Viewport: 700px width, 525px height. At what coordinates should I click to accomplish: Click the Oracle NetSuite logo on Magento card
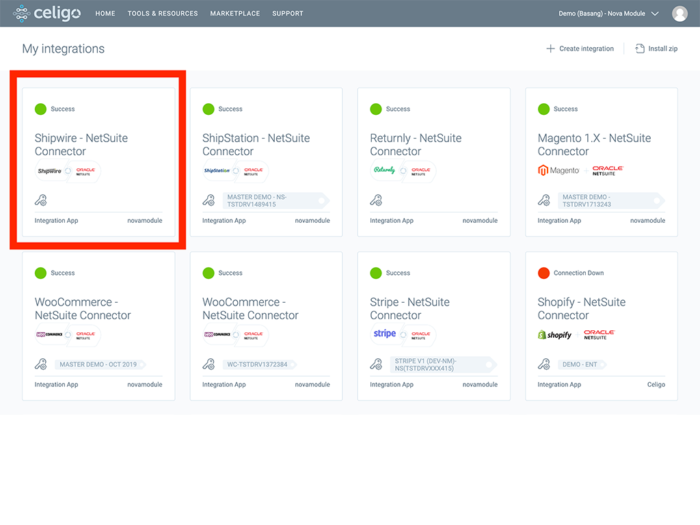coord(608,171)
